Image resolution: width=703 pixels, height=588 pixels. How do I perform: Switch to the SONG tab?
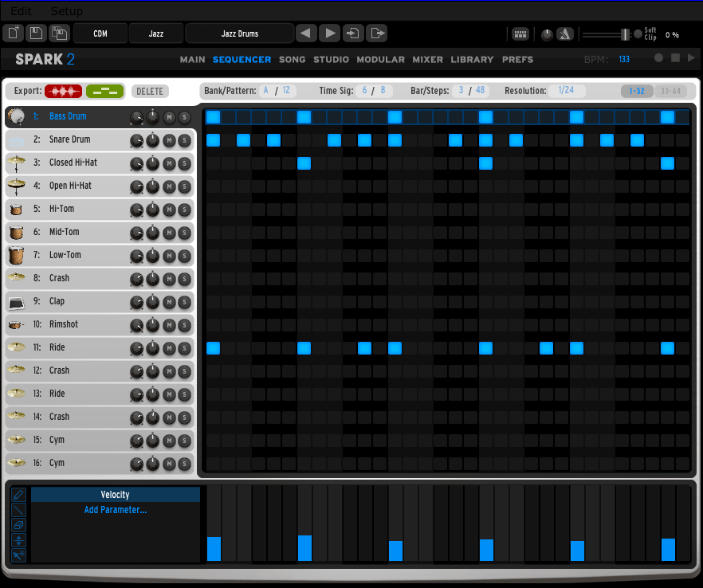point(292,60)
